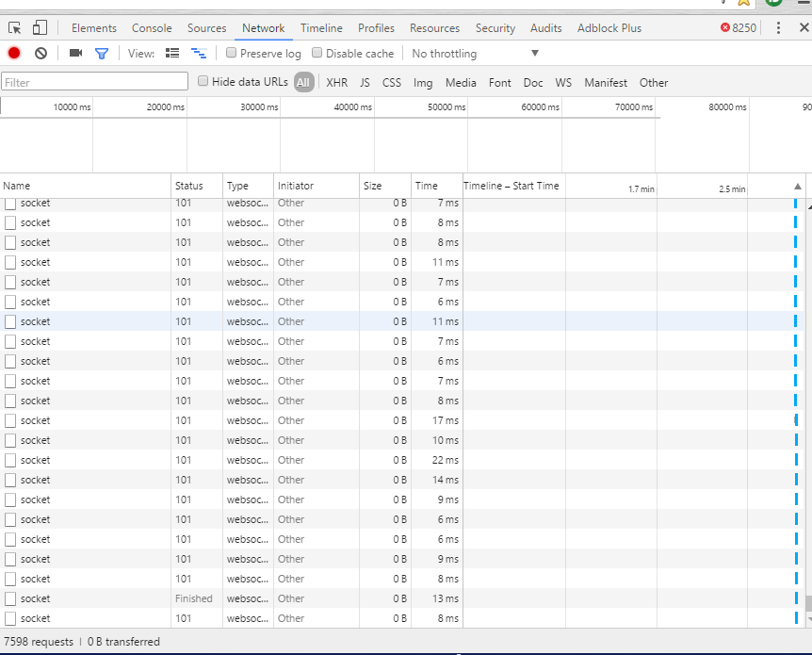
Task: Toggle the waterfall overview view icon
Action: [x=199, y=53]
